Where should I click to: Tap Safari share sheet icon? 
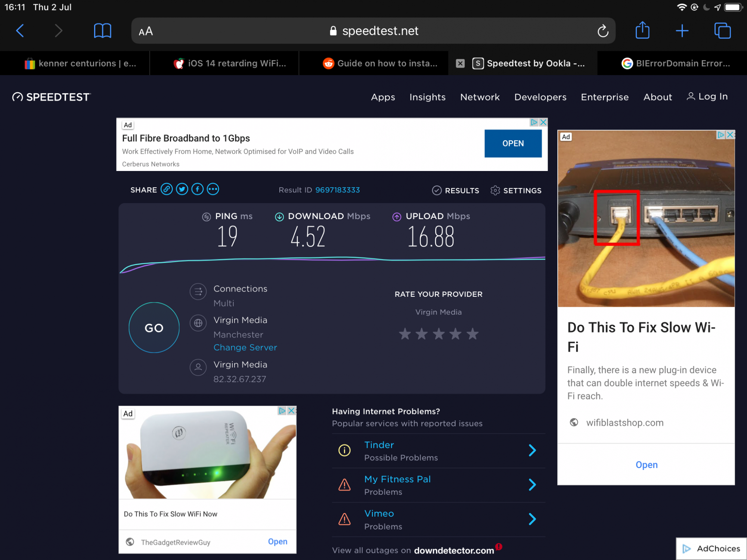coord(642,30)
